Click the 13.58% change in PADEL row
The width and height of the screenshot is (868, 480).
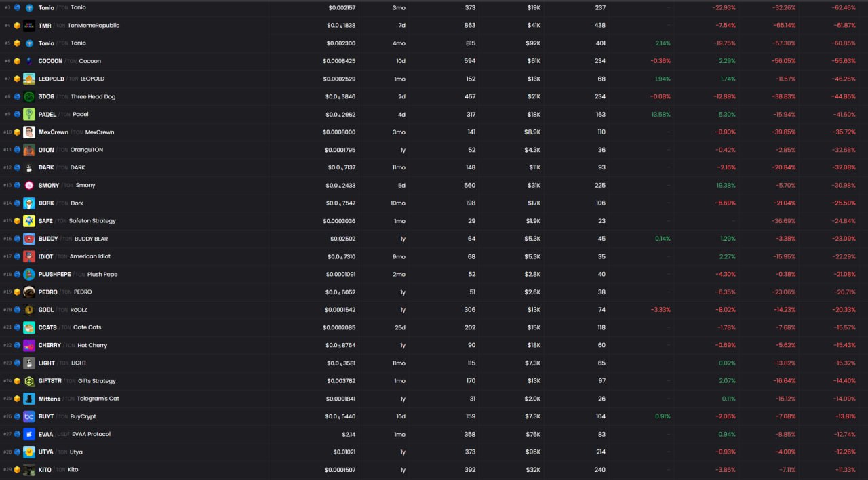[x=661, y=115]
